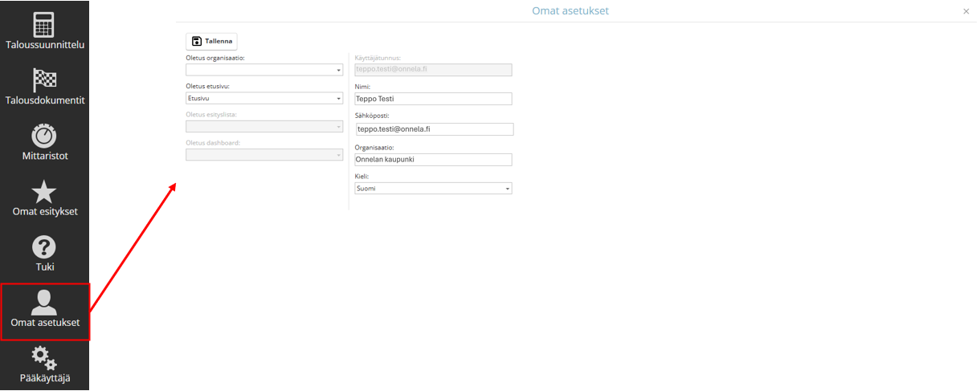Close the Omat asetukset panel
980x391 pixels.
[x=966, y=11]
